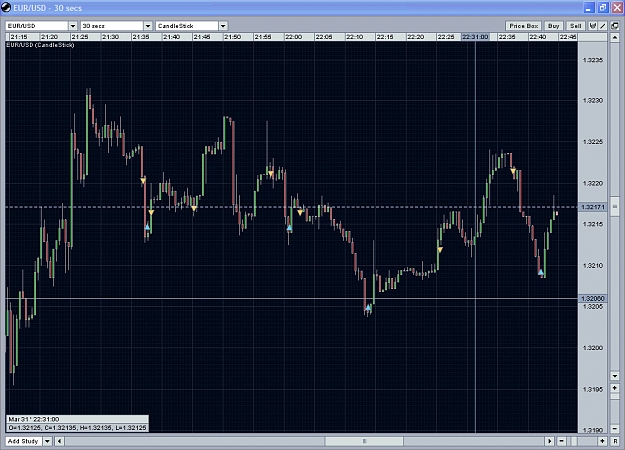Click the 1.3235 price axis label

(593, 60)
